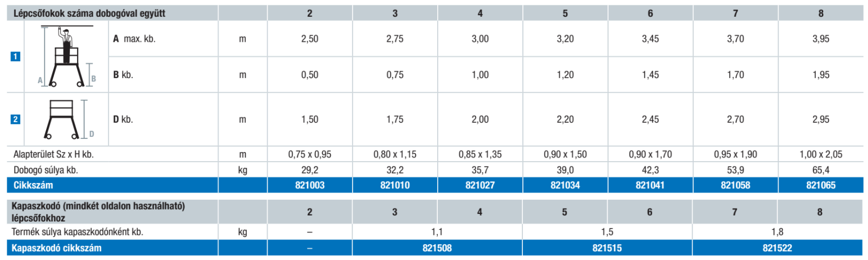868x260 pixels.
Task: Select the 'Kapaszkodó cikkszám' row label
Action: [56, 248]
